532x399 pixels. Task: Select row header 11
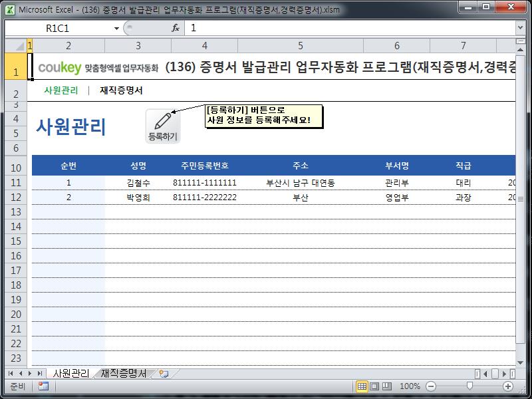pyautogui.click(x=16, y=183)
